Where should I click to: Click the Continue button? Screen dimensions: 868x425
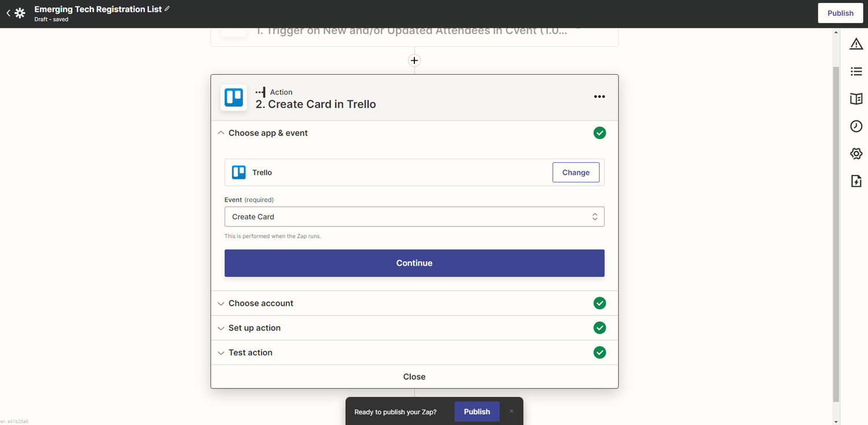(x=414, y=263)
